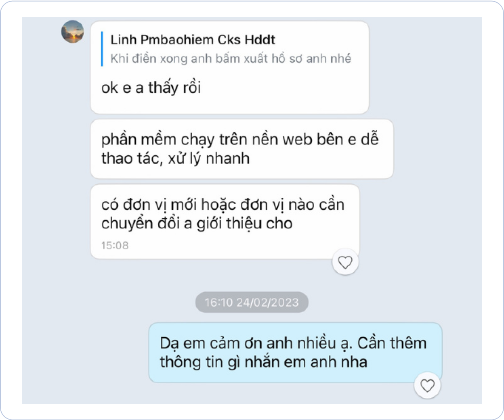Image resolution: width=504 pixels, height=420 pixels.
Task: Click the empty chat background left of the blue bubble
Action: 85,353
